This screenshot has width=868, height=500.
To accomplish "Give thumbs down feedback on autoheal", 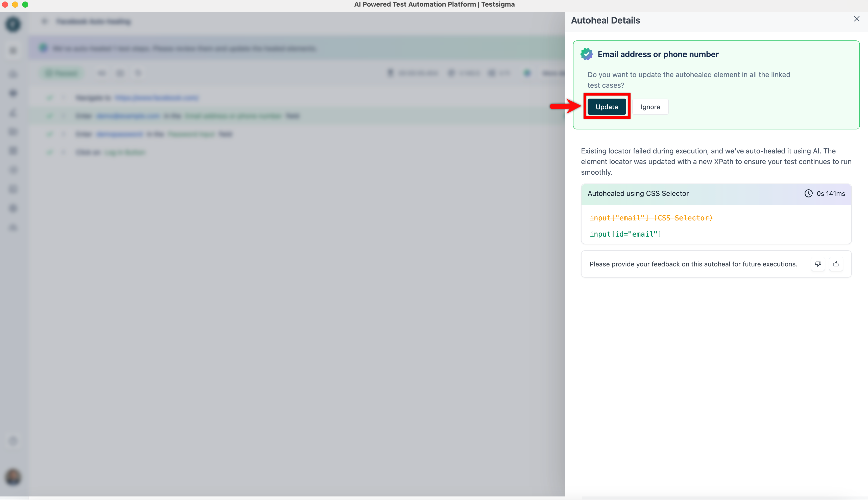I will click(x=817, y=264).
